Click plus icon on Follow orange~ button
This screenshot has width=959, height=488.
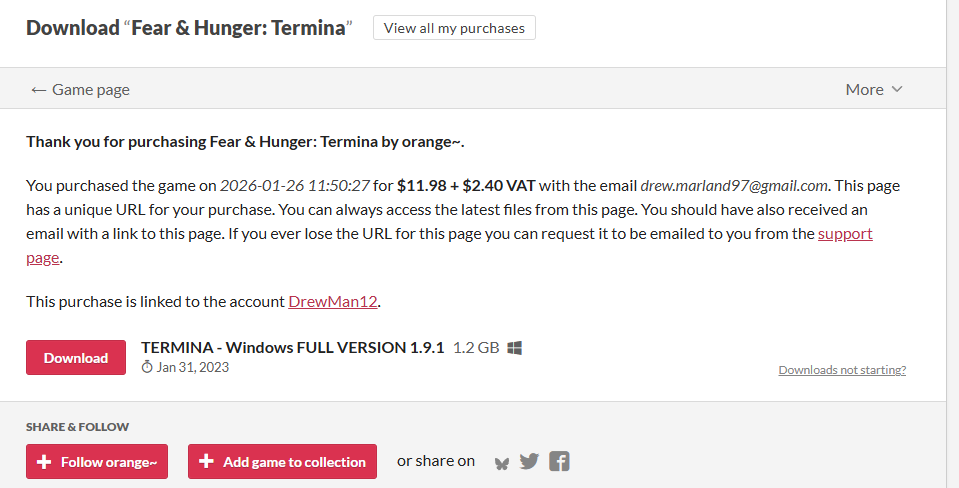point(44,462)
